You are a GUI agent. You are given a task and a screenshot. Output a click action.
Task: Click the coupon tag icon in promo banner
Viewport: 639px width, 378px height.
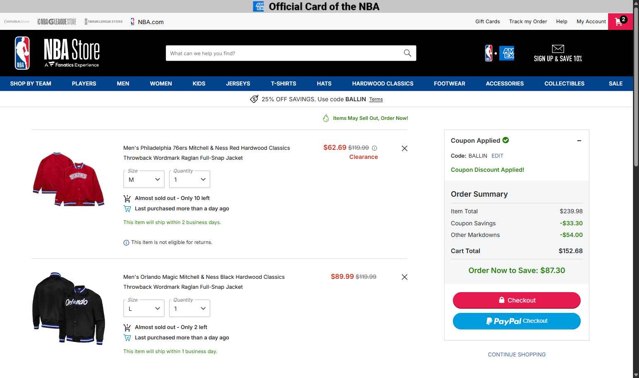pos(254,99)
